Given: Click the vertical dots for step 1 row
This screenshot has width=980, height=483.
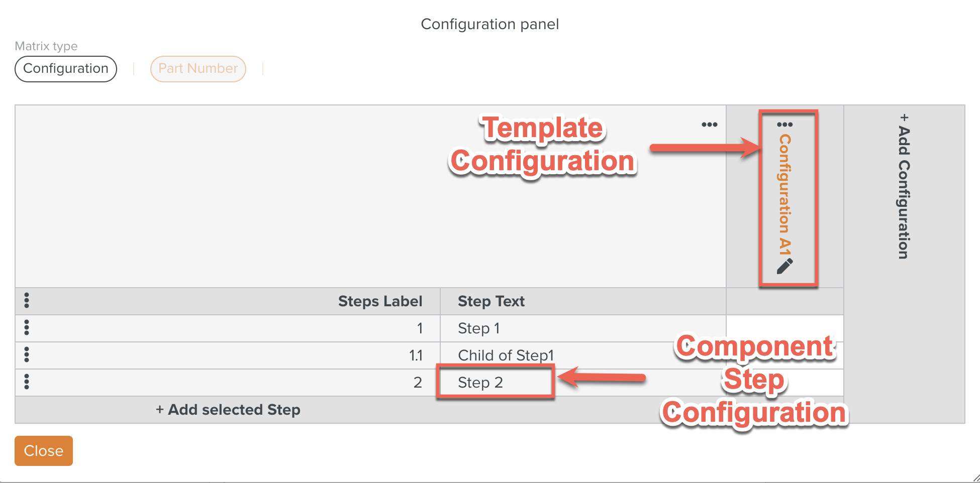Looking at the screenshot, I should 27,328.
